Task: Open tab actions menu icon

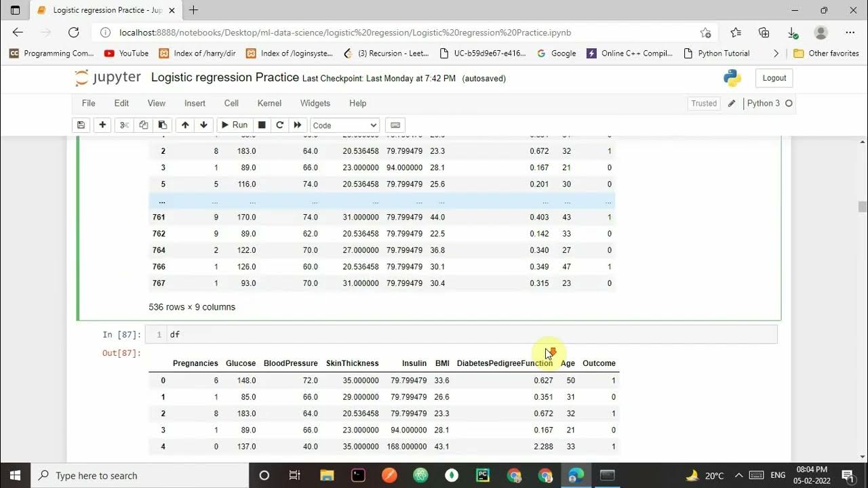Action: click(x=16, y=10)
